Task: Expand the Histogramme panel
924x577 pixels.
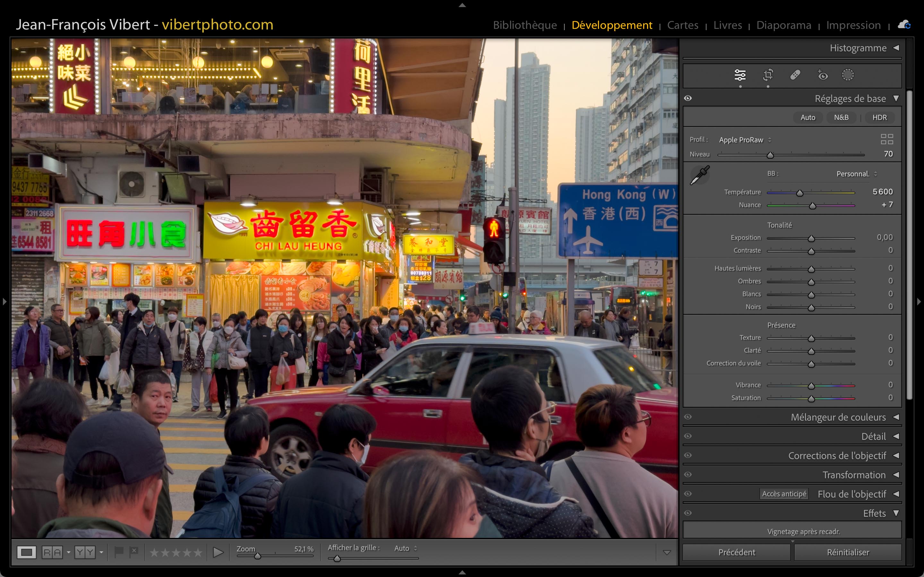Action: click(x=896, y=48)
